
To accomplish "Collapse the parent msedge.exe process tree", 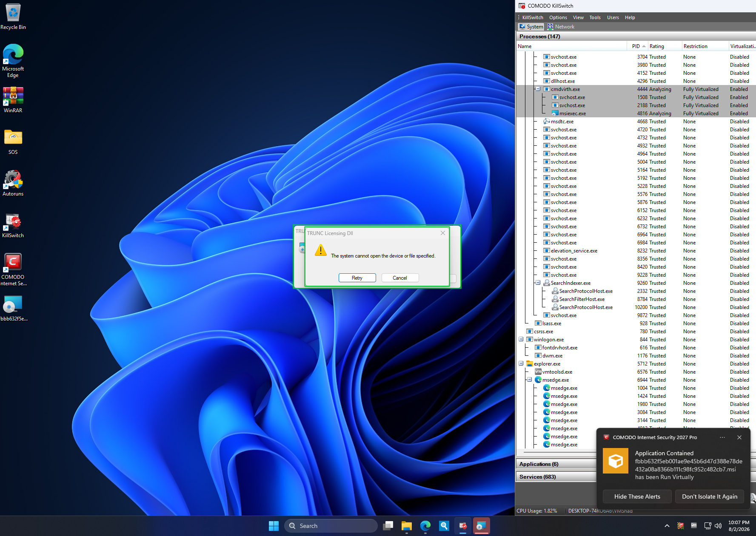I will pyautogui.click(x=529, y=380).
